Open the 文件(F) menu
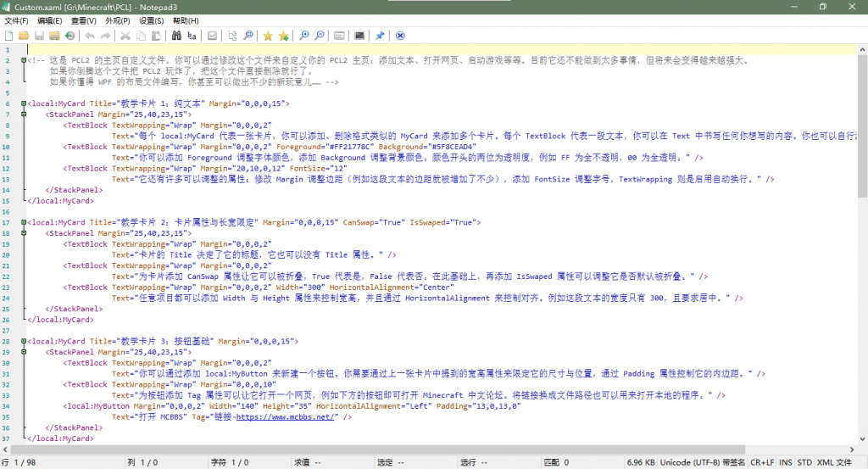868x469 pixels. 16,20
